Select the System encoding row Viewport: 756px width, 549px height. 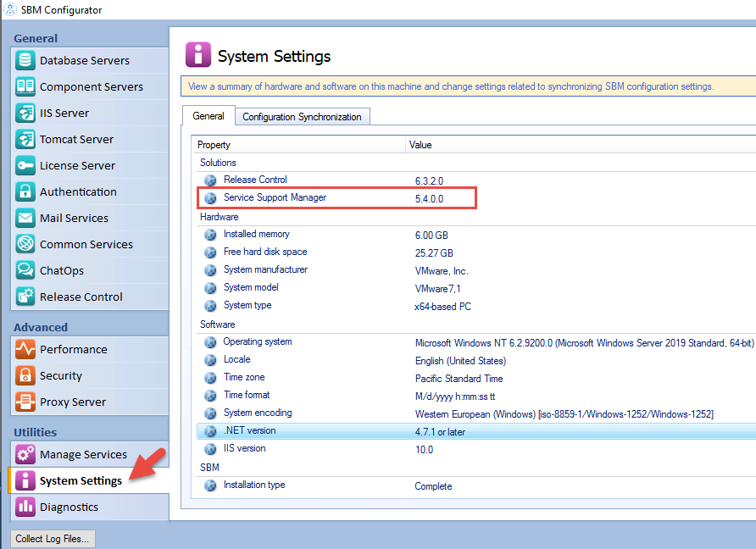(x=476, y=413)
